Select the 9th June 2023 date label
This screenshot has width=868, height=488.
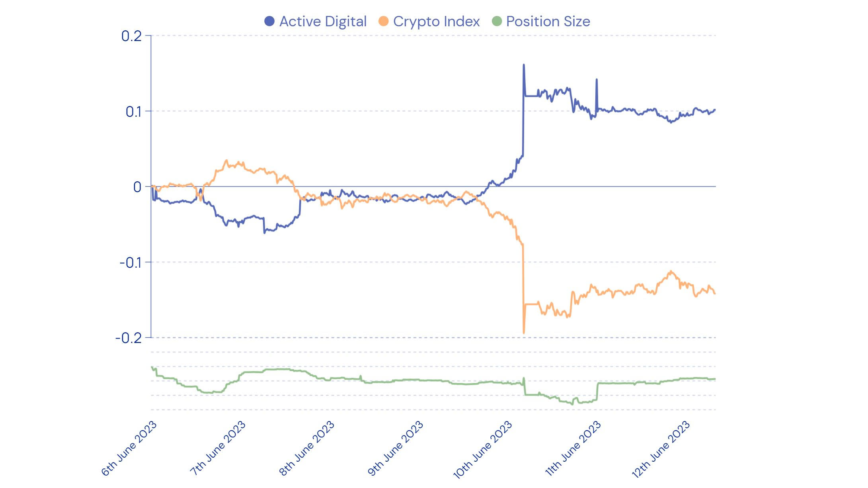tap(396, 448)
